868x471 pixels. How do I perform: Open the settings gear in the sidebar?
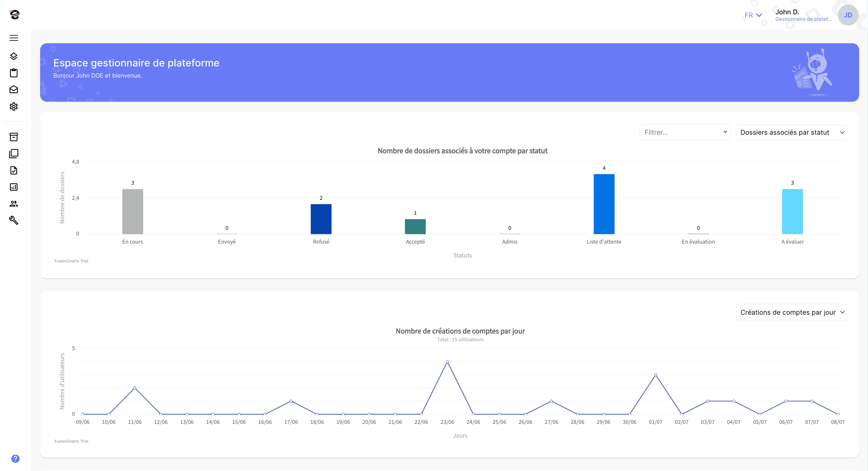[14, 106]
